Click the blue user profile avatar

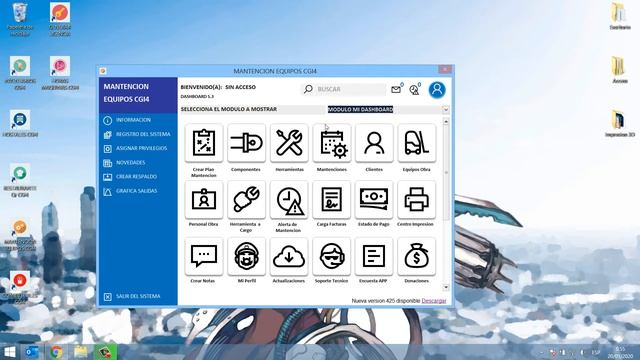tap(437, 89)
